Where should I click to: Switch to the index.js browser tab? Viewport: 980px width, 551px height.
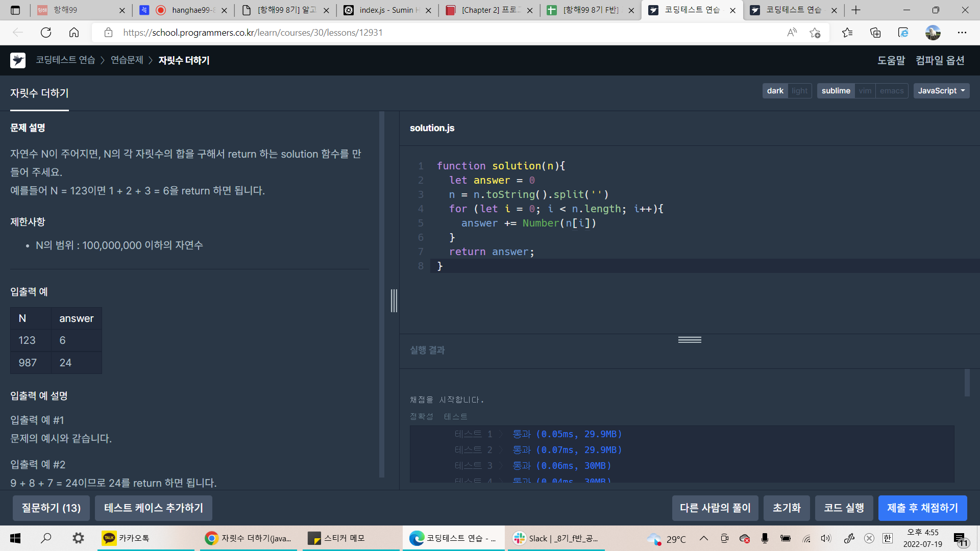tap(386, 10)
